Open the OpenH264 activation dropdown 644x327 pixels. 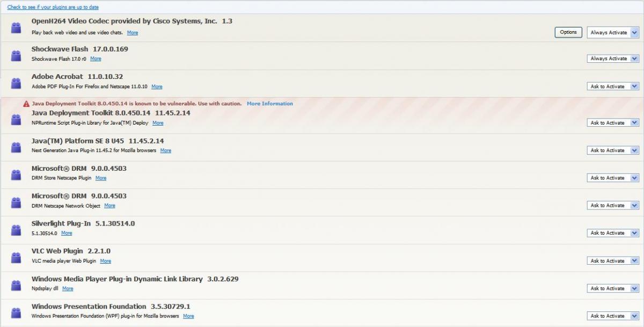pyautogui.click(x=613, y=33)
